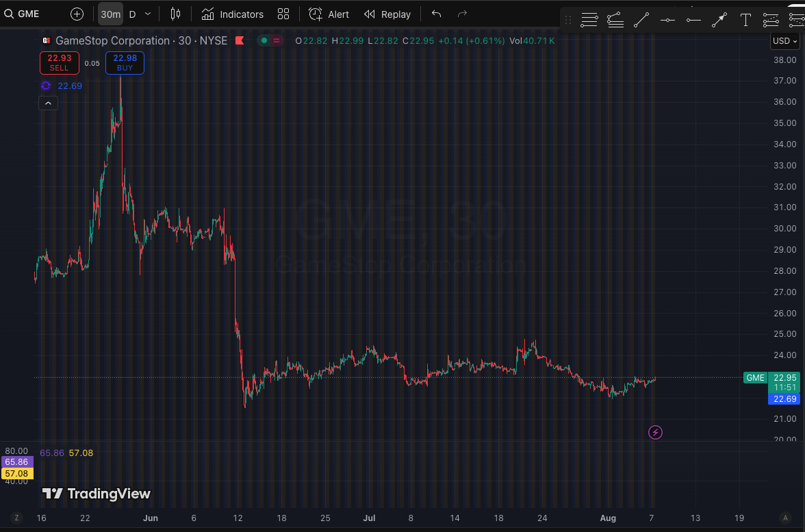Viewport: 805px width, 532px height.
Task: Click the yellow 57.08 oscillator scale label
Action: [17, 474]
